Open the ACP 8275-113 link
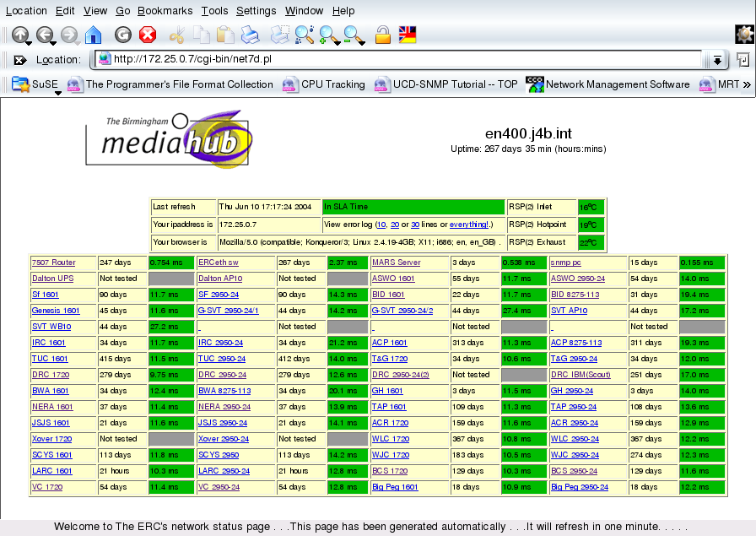 [576, 343]
